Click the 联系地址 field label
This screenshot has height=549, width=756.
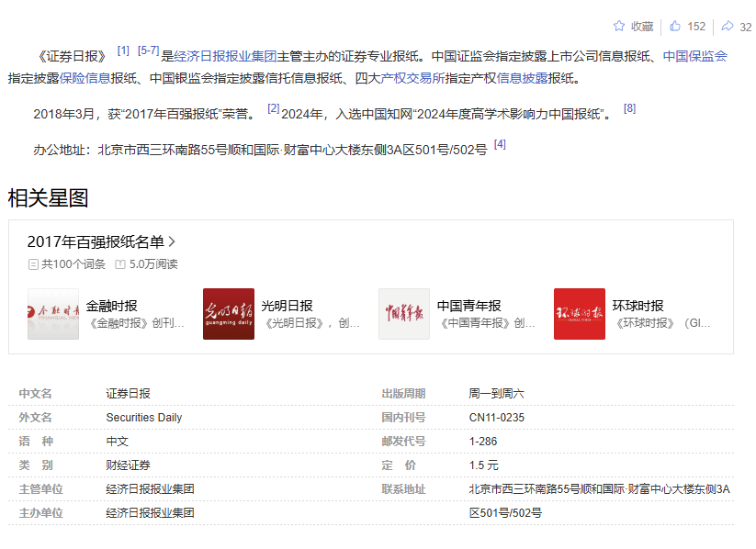point(403,489)
